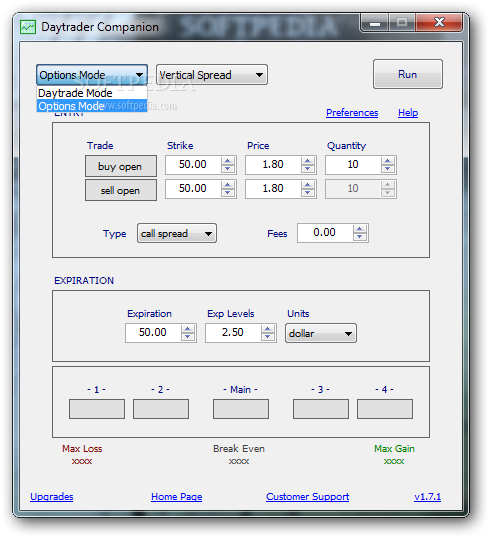Click the v1.7.1 version link
Image resolution: width=490 pixels, height=538 pixels.
428,496
